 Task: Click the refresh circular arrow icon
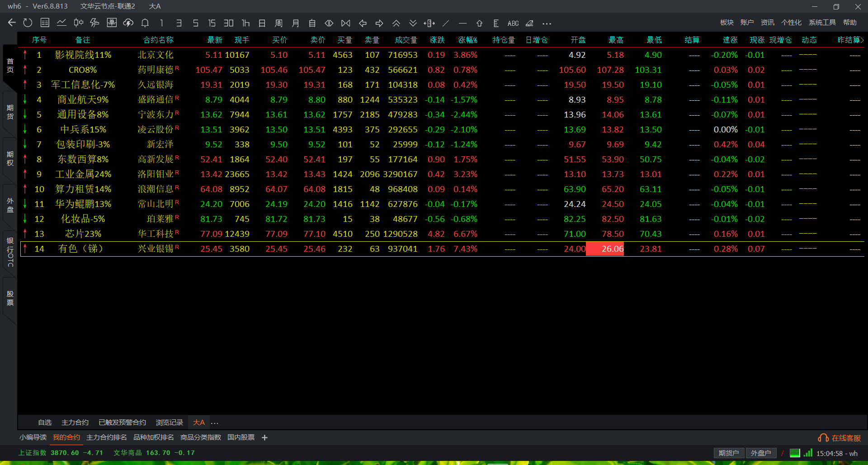pos(28,23)
